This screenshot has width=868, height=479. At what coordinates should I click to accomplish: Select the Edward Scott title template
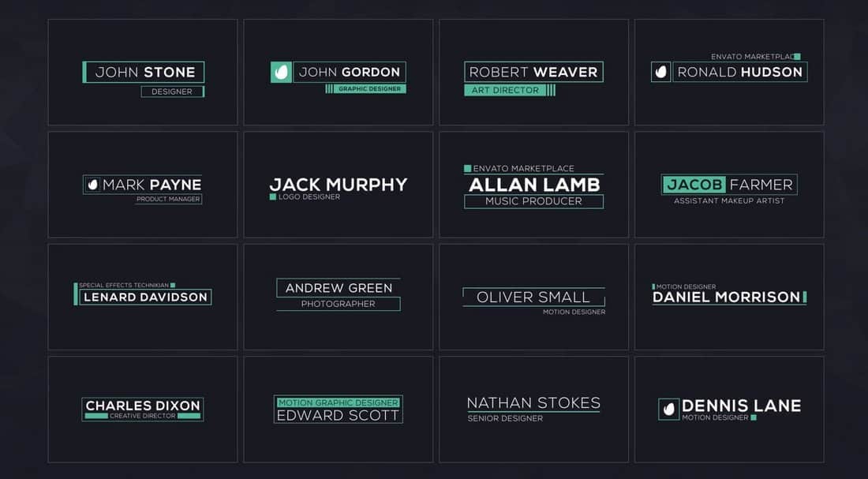pos(338,409)
